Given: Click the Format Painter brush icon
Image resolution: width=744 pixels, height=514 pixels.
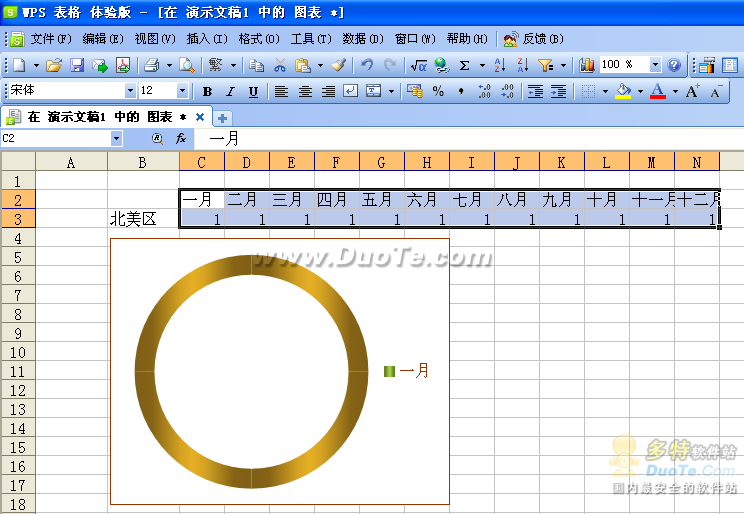Looking at the screenshot, I should point(338,65).
